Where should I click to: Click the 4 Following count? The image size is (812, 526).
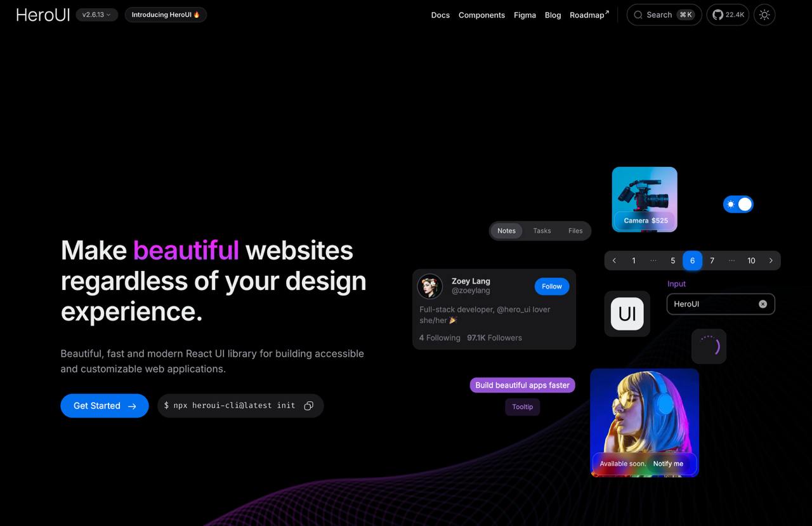point(440,338)
